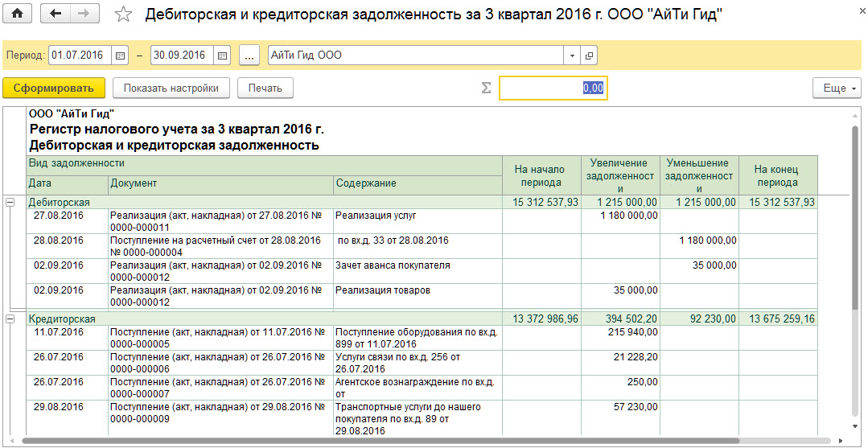Click the Содержание column header

pyautogui.click(x=418, y=183)
